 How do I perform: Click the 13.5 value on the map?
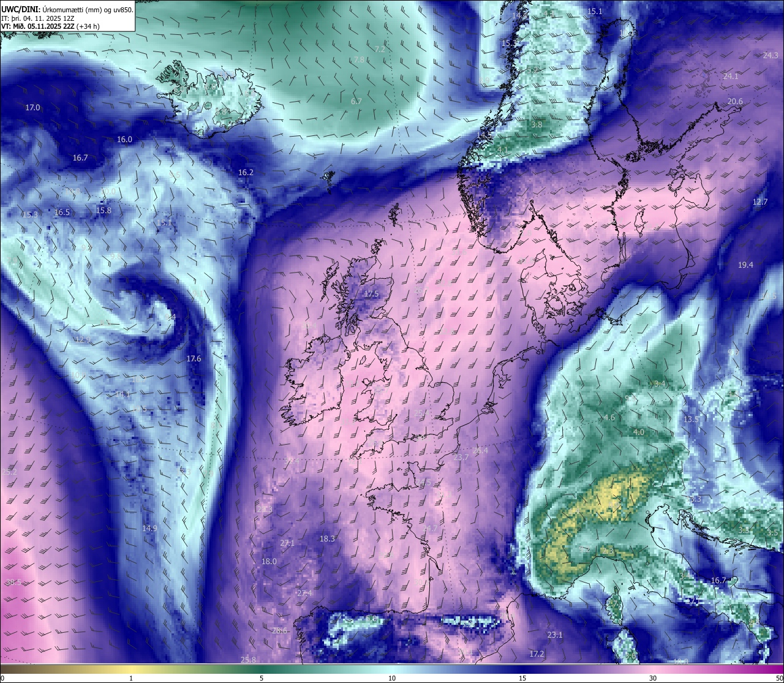tap(691, 420)
